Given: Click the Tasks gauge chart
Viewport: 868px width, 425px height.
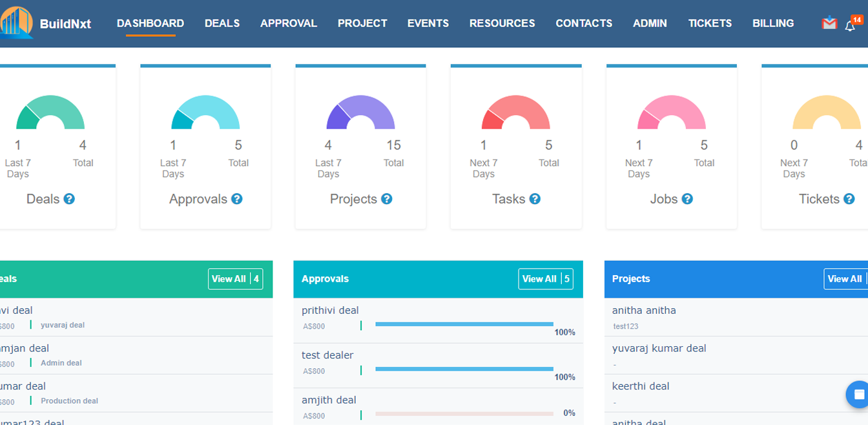Looking at the screenshot, I should pyautogui.click(x=516, y=112).
